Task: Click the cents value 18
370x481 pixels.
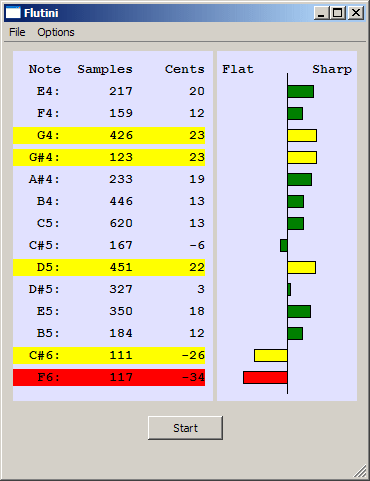Action: pyautogui.click(x=197, y=311)
